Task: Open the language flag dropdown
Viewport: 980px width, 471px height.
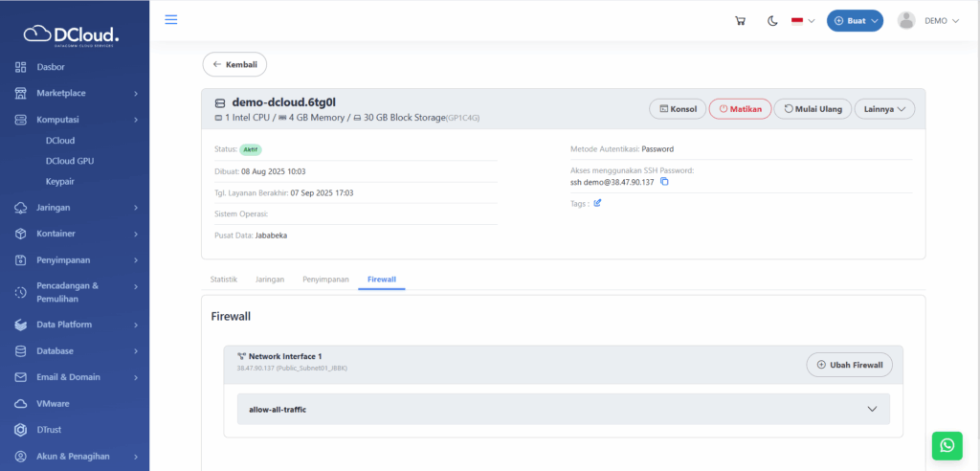Action: tap(802, 21)
